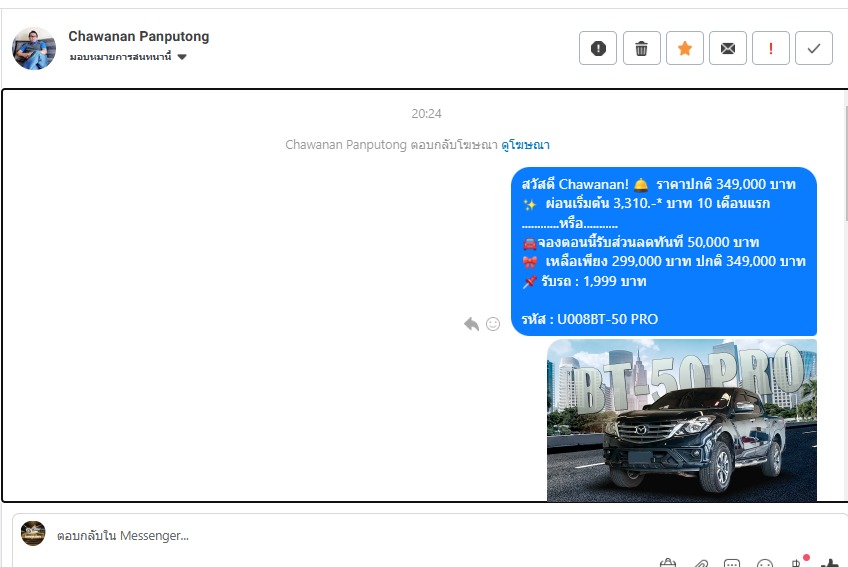The height and width of the screenshot is (567, 848).
Task: Mark conversation done with the checkmark button
Action: tap(814, 48)
